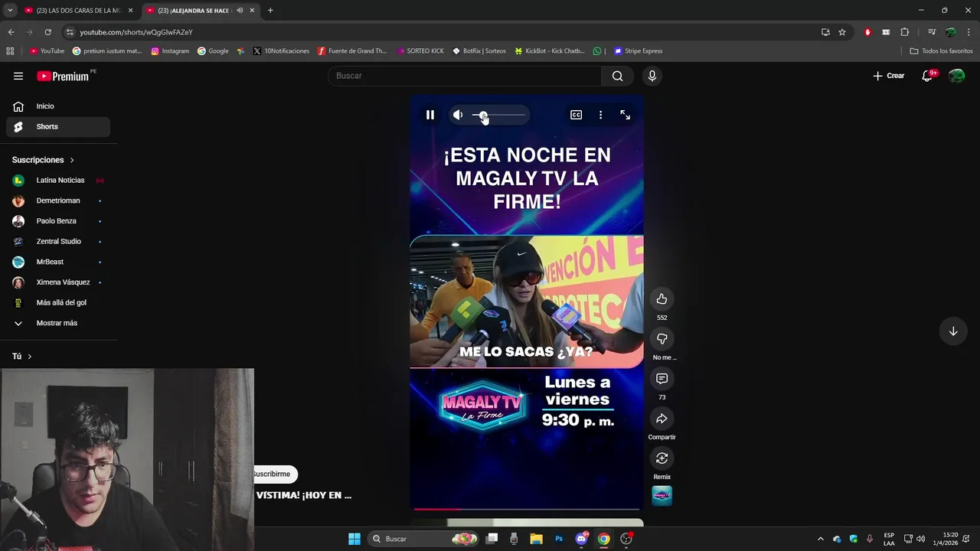
Task: Open Todos los favoritos folder
Action: click(x=942, y=51)
